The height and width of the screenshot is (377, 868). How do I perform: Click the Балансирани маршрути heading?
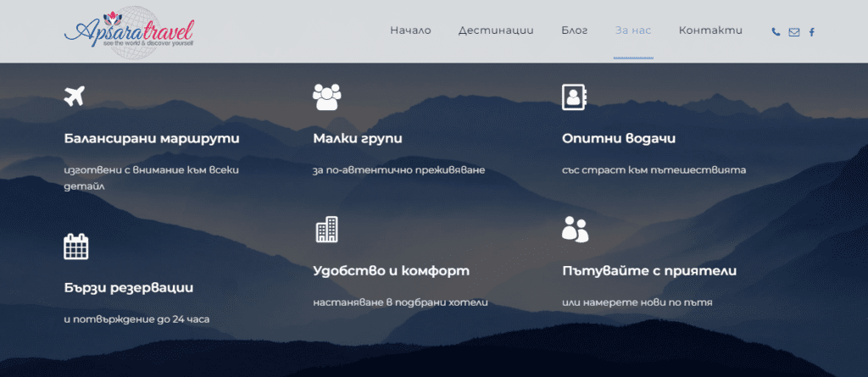[152, 138]
